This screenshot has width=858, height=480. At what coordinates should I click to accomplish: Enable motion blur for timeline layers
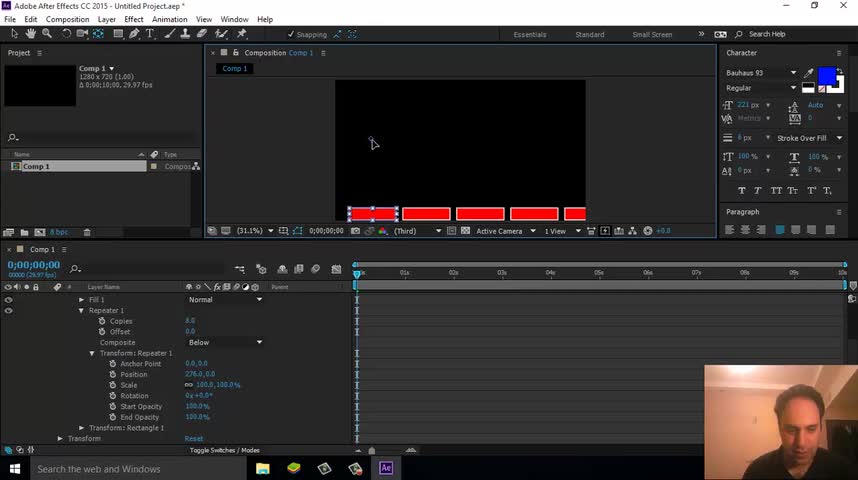pyautogui.click(x=316, y=269)
